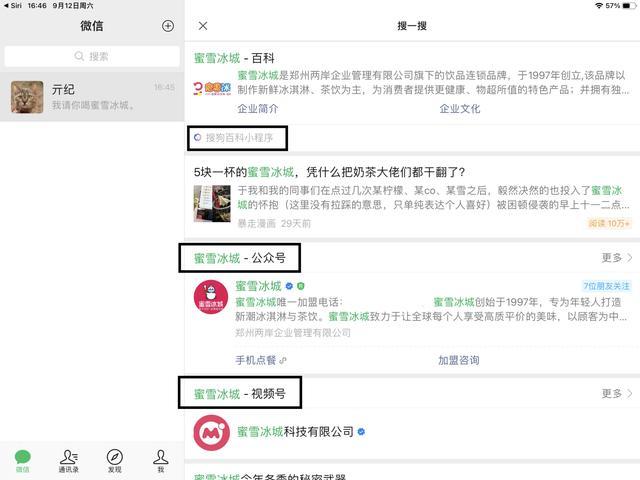Open the 蜜雪冰城 - 百科 entry title
The width and height of the screenshot is (640, 480).
234,58
